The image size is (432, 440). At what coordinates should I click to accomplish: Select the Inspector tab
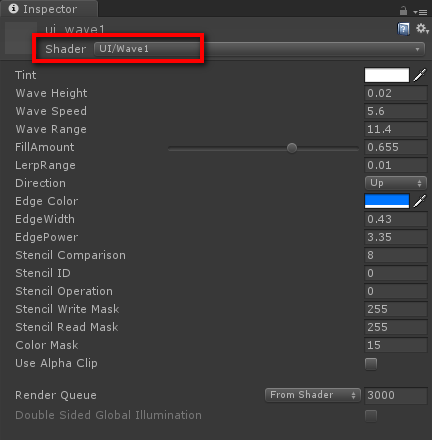[x=49, y=9]
